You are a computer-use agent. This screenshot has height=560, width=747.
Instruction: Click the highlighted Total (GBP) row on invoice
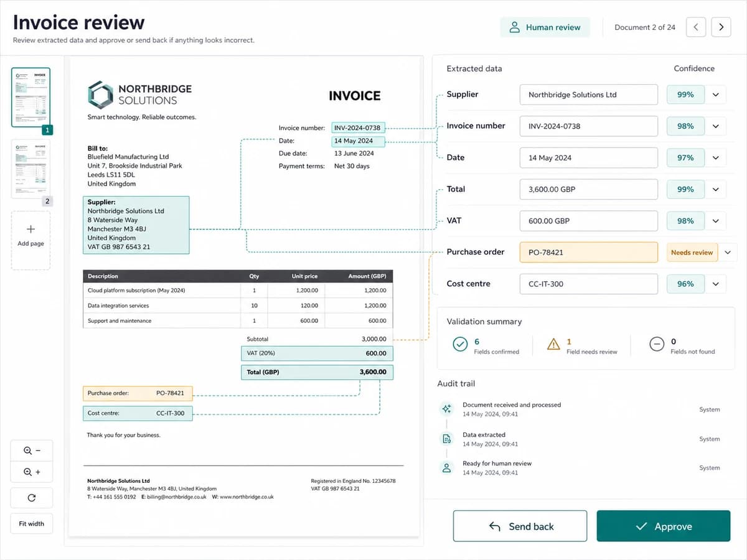tap(317, 372)
